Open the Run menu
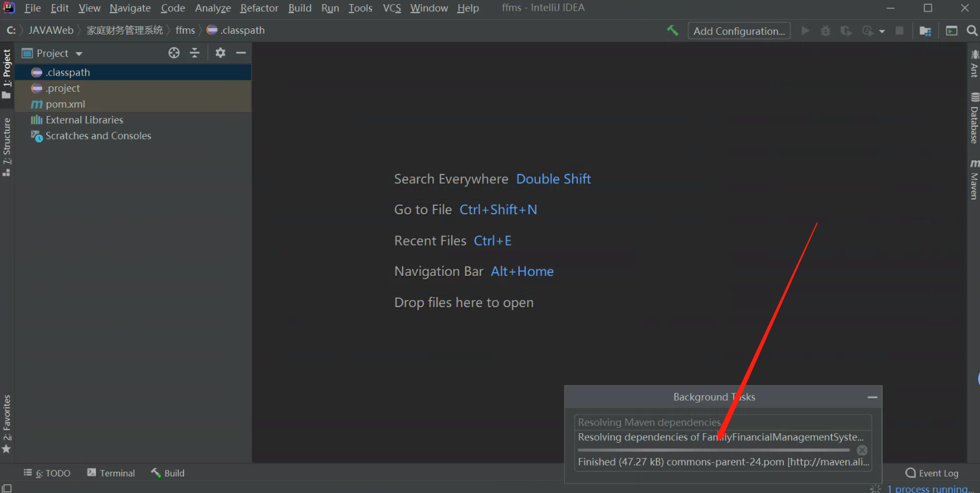The image size is (980, 493). (330, 8)
